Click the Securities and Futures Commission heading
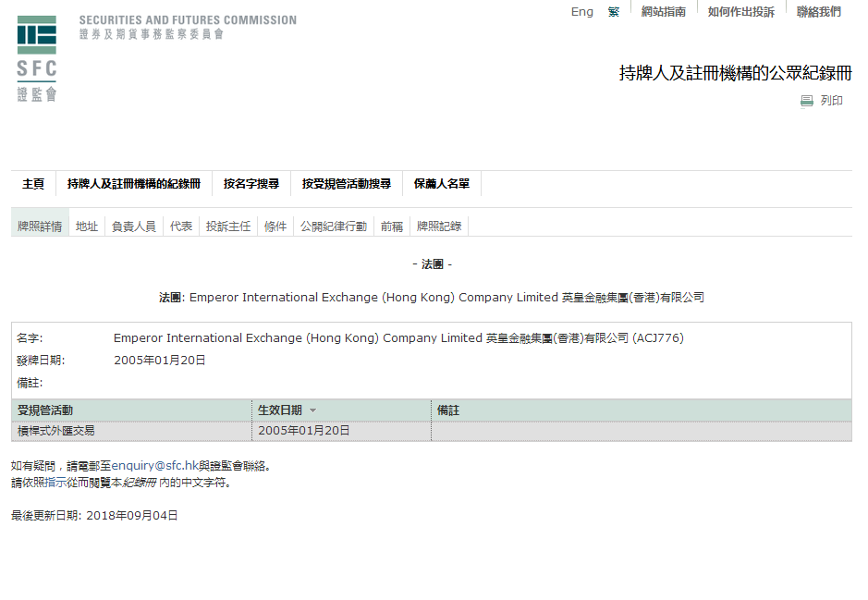 click(188, 20)
